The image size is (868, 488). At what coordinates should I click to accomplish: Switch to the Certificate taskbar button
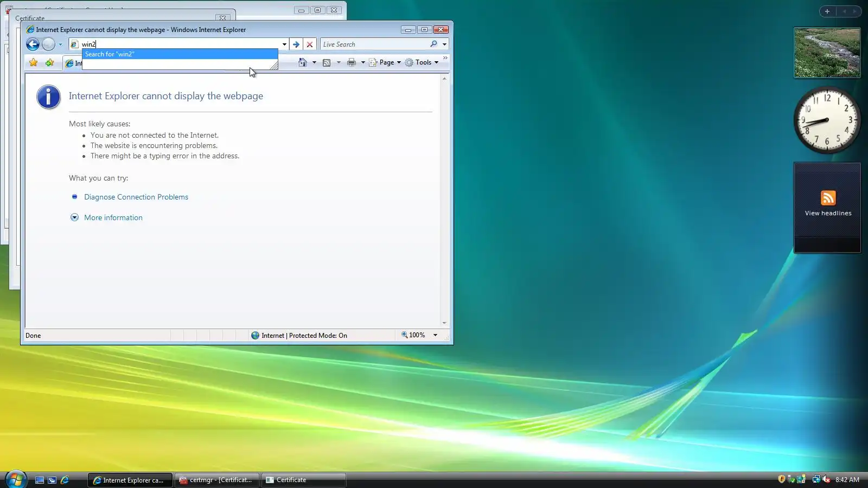[304, 480]
